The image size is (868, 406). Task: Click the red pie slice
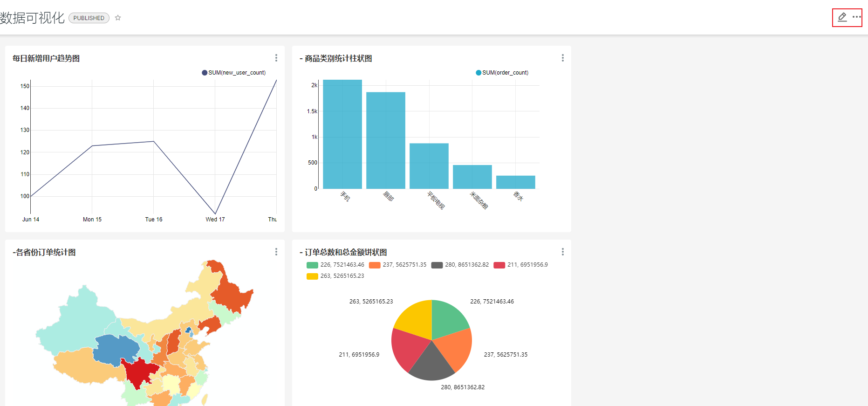click(408, 347)
